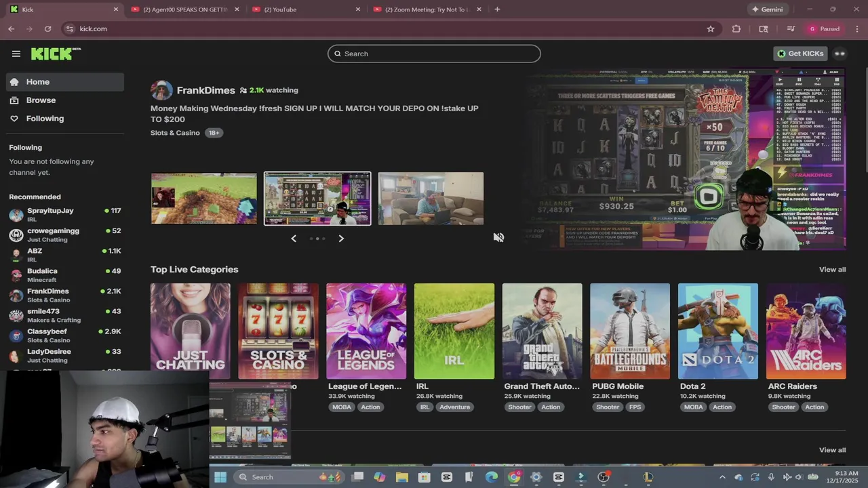Open the PUBG Mobile category card
The image size is (868, 488).
pos(630,331)
